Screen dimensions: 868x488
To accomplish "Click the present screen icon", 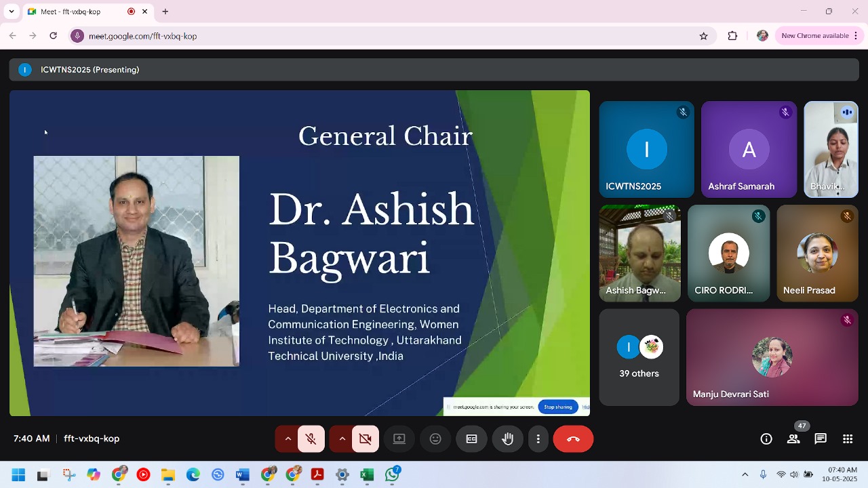I will [x=399, y=439].
